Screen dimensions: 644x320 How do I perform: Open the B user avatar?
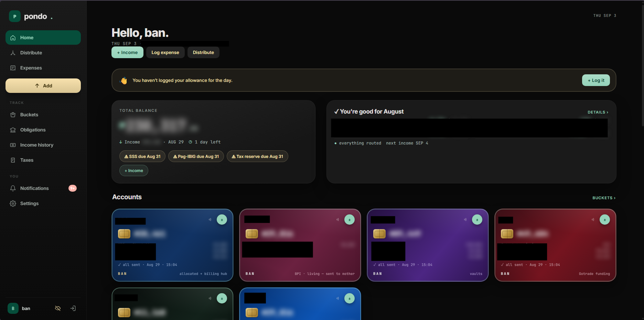[13, 308]
